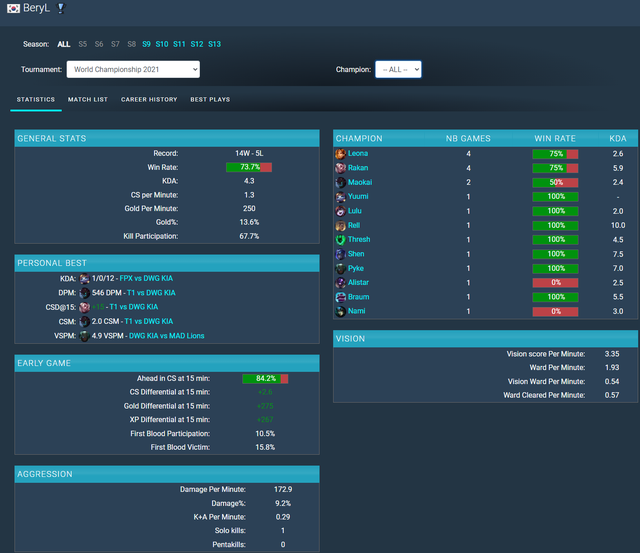The height and width of the screenshot is (553, 640).
Task: Click the Braum champion icon
Action: point(341,298)
